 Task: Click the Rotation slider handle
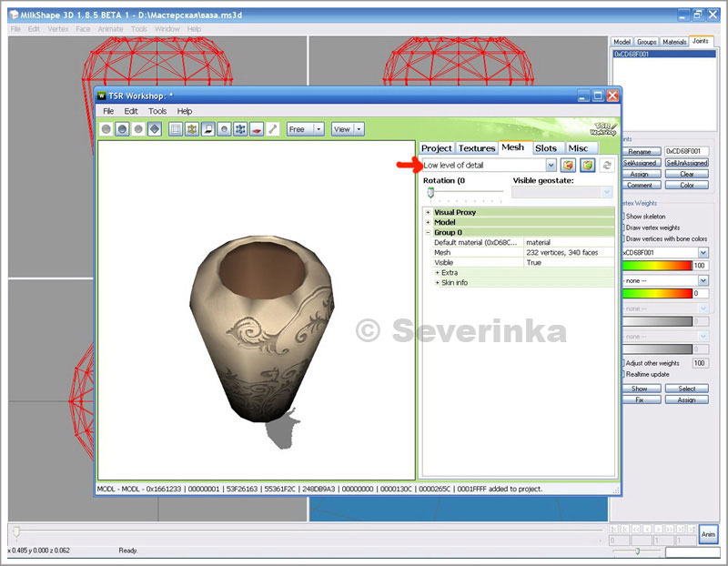[430, 192]
